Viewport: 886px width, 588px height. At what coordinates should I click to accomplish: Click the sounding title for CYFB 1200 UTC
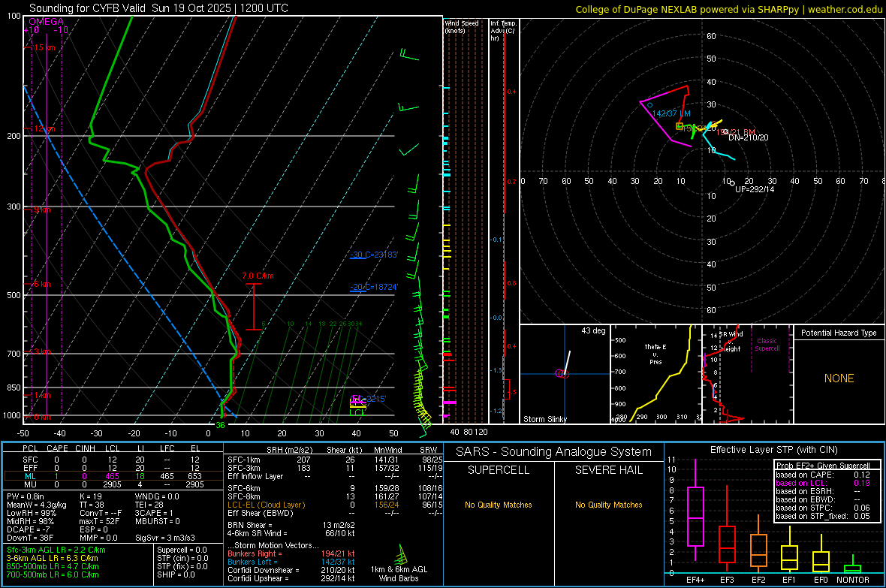click(x=158, y=8)
